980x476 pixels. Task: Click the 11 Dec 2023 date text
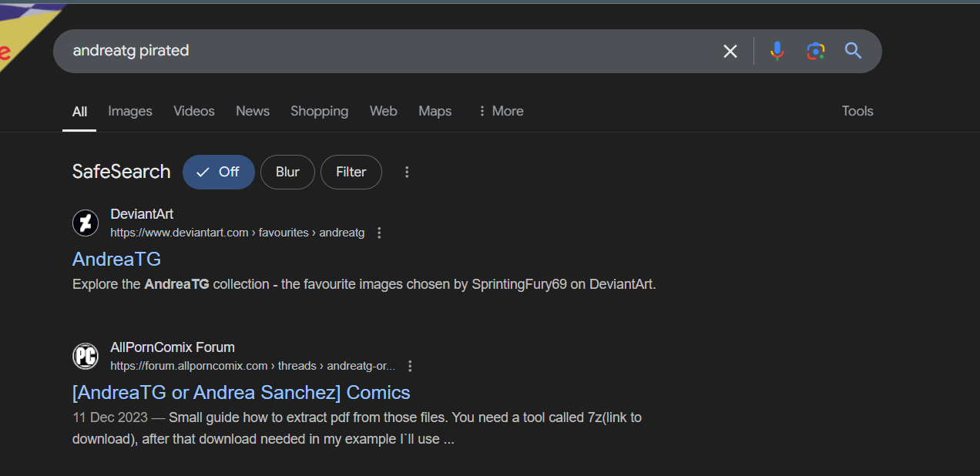point(109,417)
